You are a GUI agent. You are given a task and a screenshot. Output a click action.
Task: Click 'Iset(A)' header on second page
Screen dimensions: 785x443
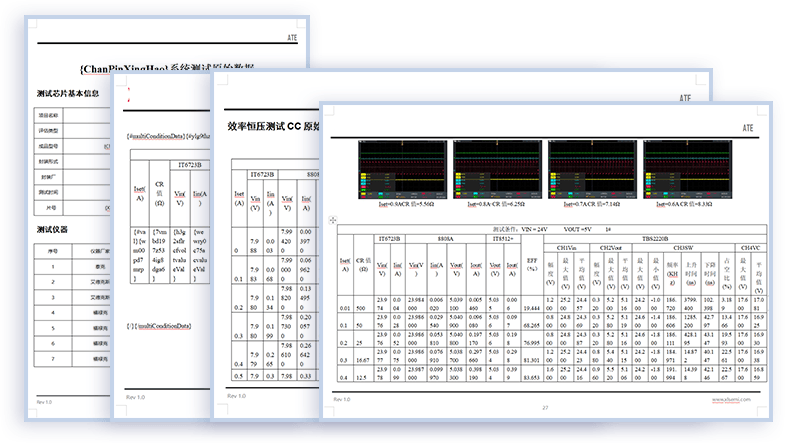click(x=140, y=194)
